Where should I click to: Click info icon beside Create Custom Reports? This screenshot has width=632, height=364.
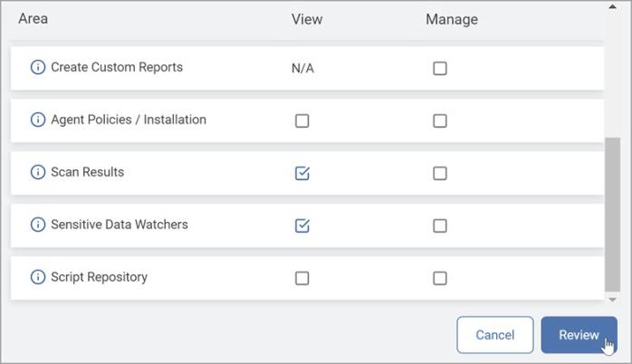38,68
